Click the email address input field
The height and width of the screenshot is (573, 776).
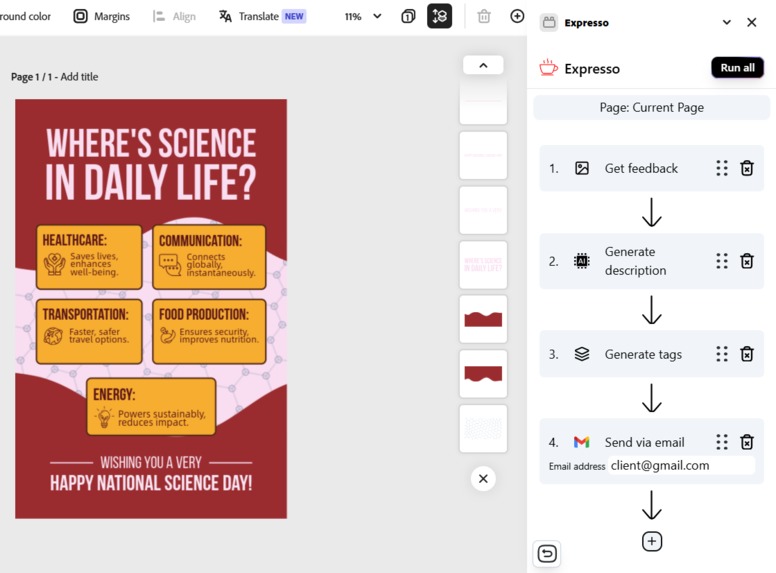point(681,465)
